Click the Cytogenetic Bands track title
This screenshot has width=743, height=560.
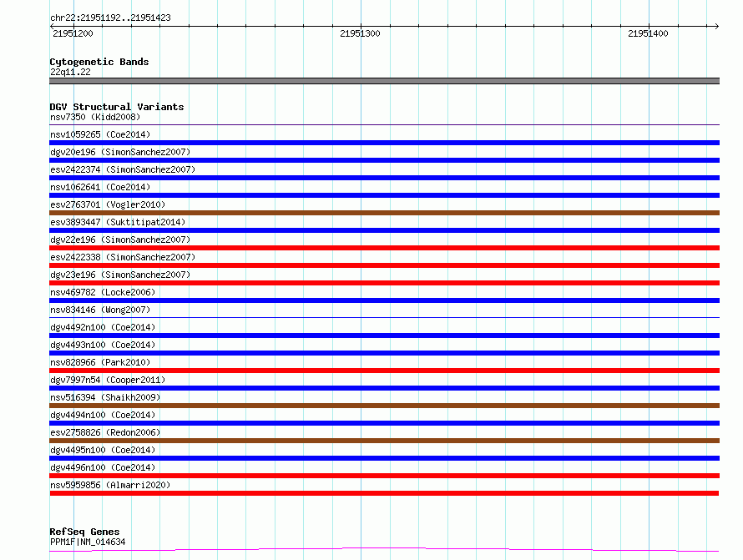[99, 62]
